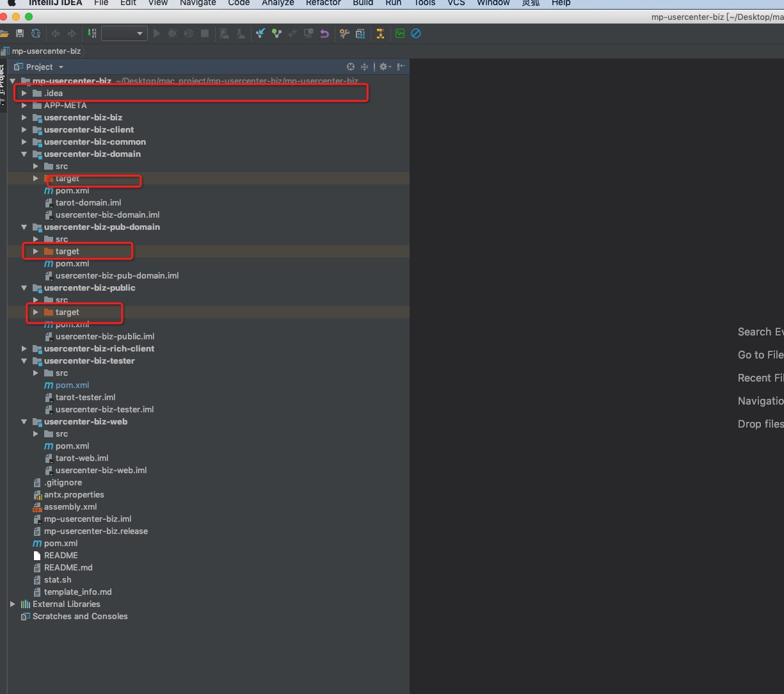Click the yellow structure toolbar icon
Screen dimensions: 784x694
coord(380,33)
